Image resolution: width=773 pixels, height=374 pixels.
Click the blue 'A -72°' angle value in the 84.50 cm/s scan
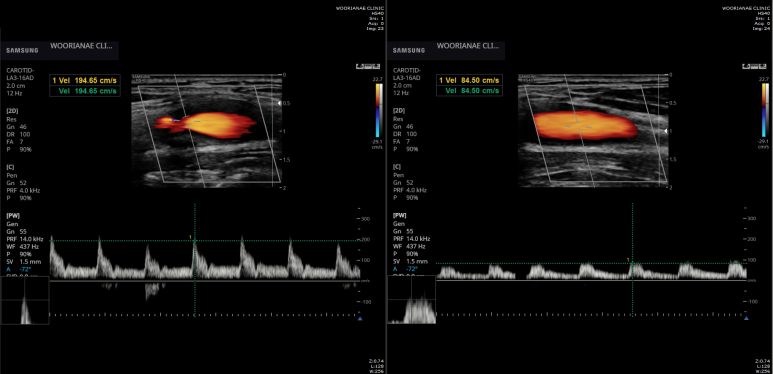pos(405,269)
